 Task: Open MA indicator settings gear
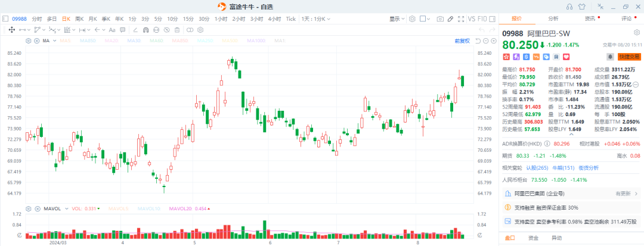[x=29, y=41]
